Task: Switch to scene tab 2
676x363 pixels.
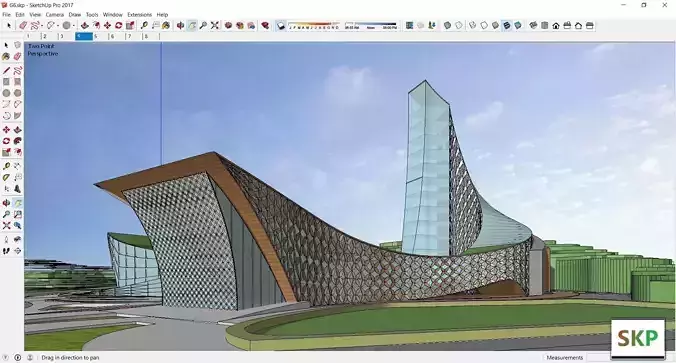Action: click(49, 37)
